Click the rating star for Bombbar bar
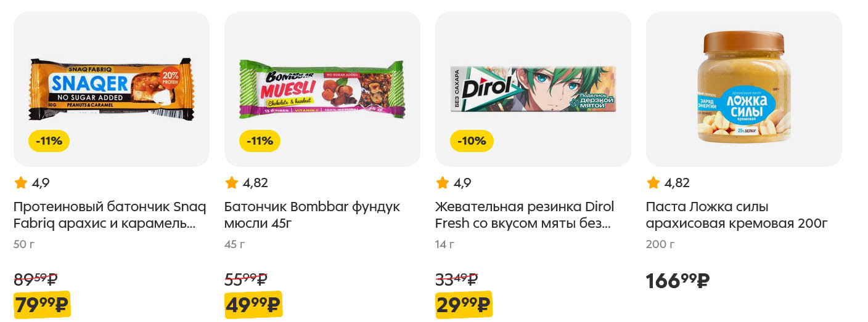 (x=232, y=183)
